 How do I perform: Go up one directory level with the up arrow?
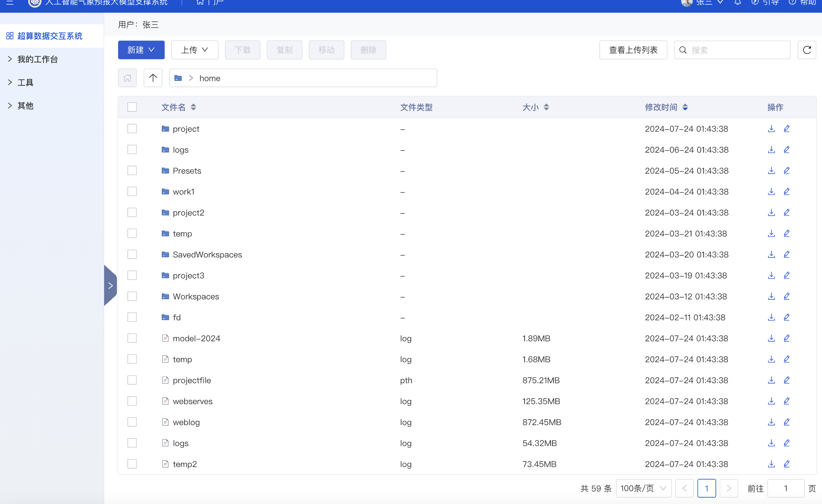pos(153,78)
